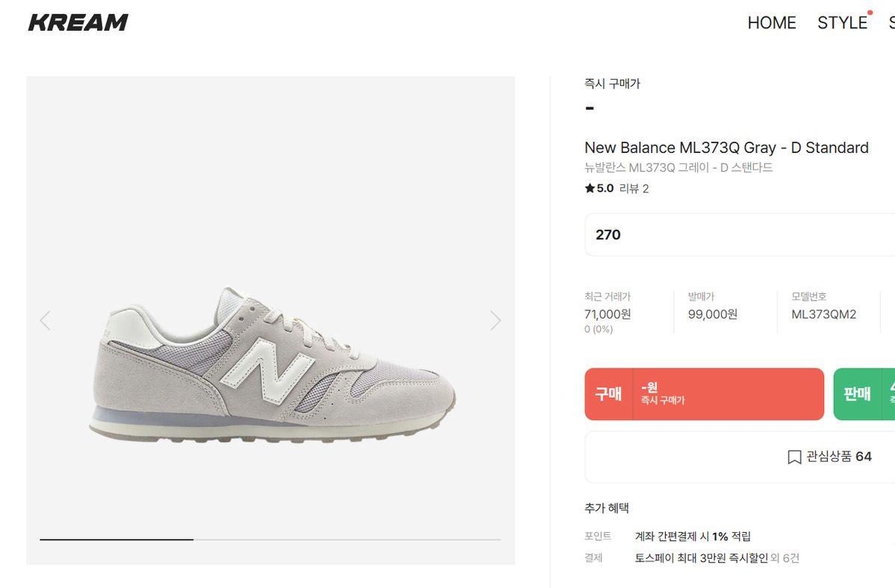The height and width of the screenshot is (588, 895).
Task: Click the New Balance ML373Q Gray title
Action: (x=726, y=148)
